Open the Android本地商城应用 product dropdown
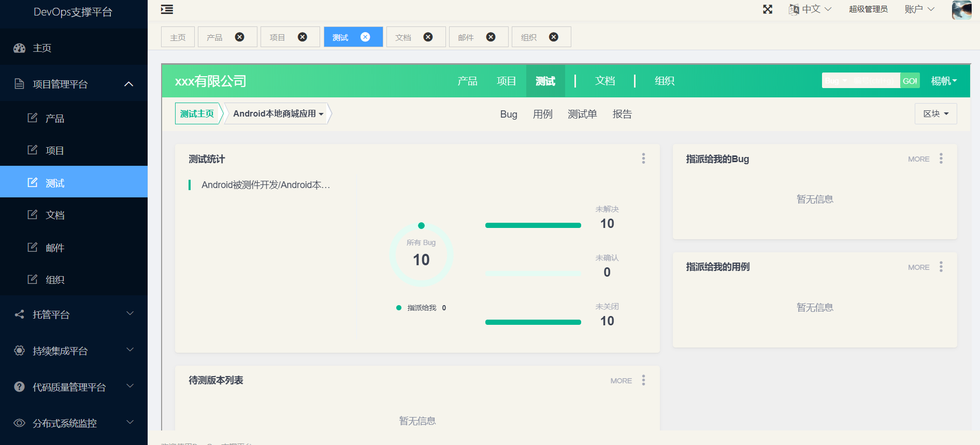Screen dimensions: 980x445 [x=278, y=114]
